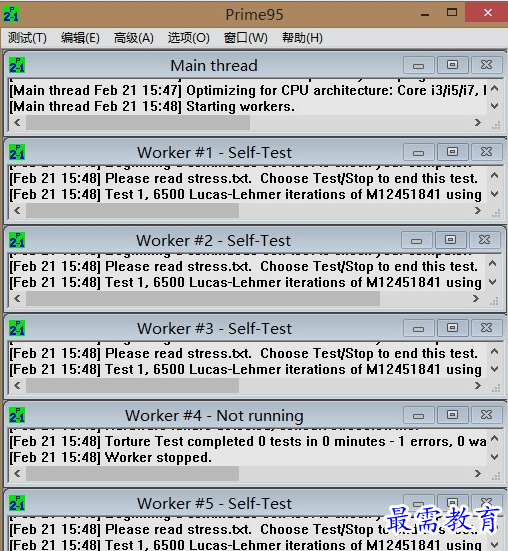This screenshot has height=551, width=508.
Task: Close the Worker #3 child window
Action: [487, 328]
